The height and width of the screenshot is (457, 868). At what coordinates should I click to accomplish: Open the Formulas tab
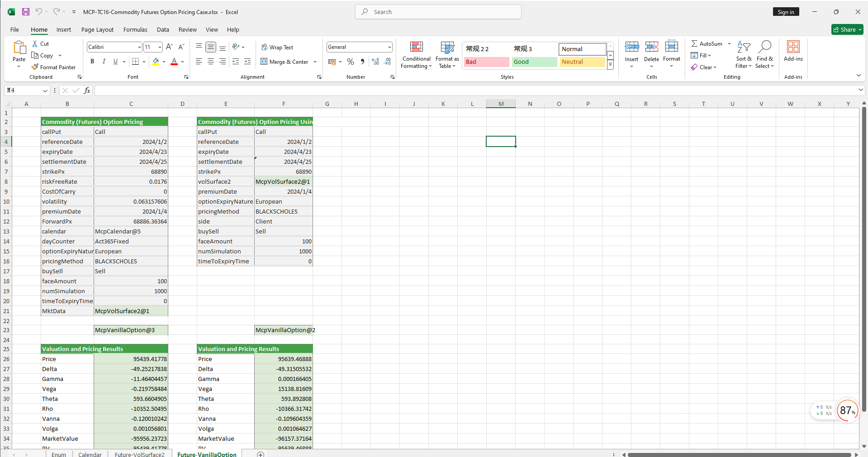(135, 29)
